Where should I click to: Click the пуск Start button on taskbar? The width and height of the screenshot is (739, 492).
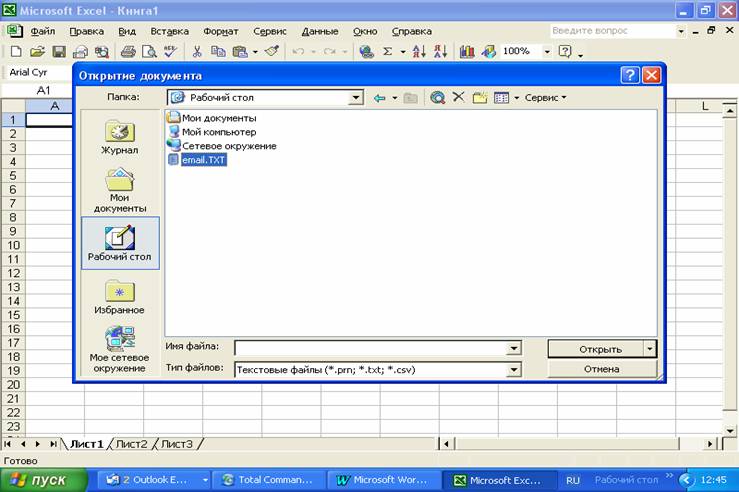[x=40, y=480]
